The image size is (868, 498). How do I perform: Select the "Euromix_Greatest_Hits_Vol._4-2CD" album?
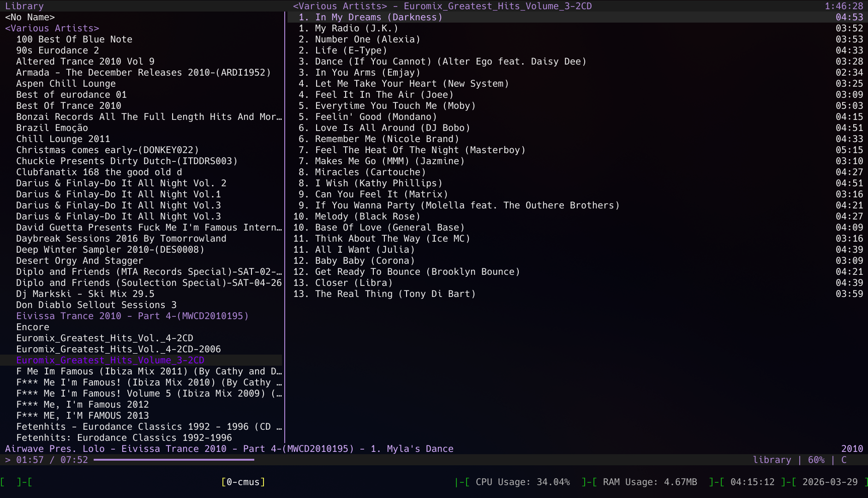point(104,338)
